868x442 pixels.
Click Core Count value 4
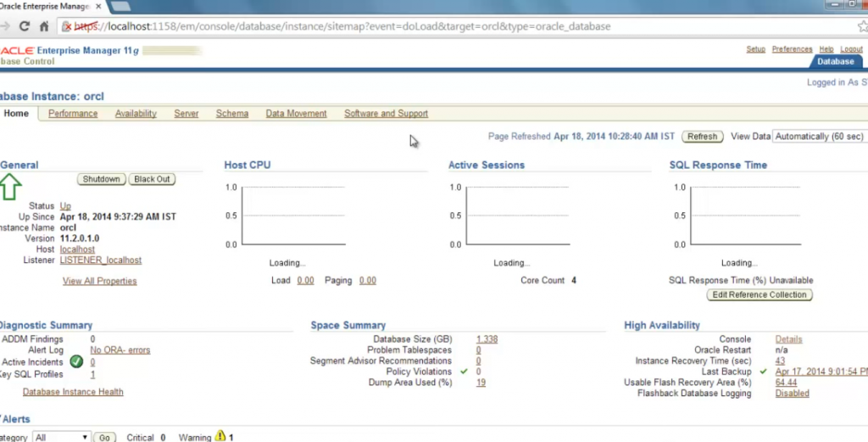(574, 280)
